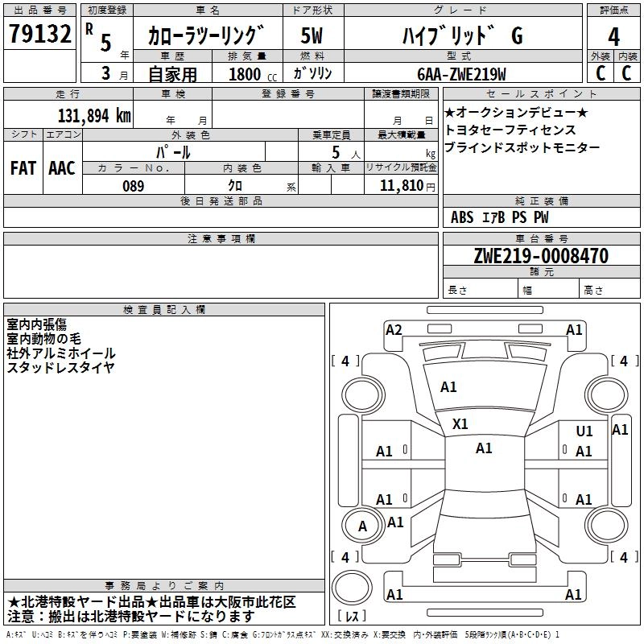
Task: Click the A1 mark on the car roof
Action: pos(484,448)
